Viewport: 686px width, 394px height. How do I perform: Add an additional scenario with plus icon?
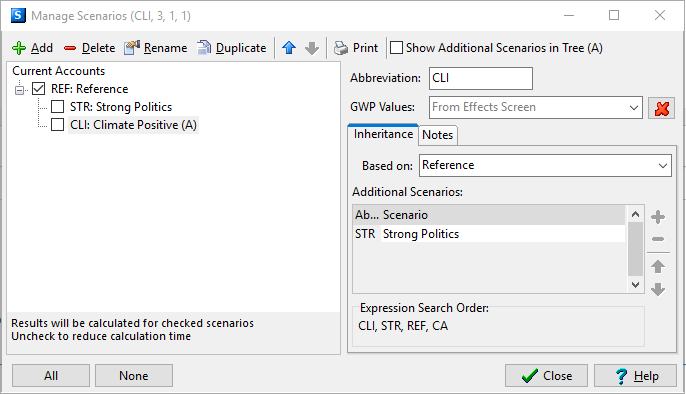tap(658, 217)
